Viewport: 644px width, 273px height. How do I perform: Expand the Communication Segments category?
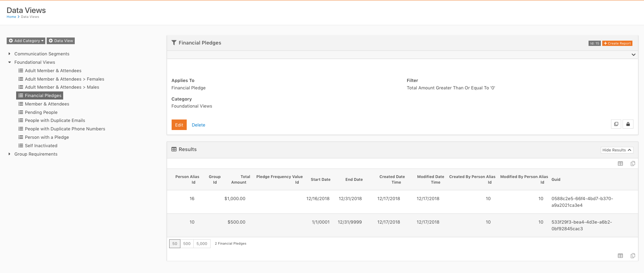point(9,54)
